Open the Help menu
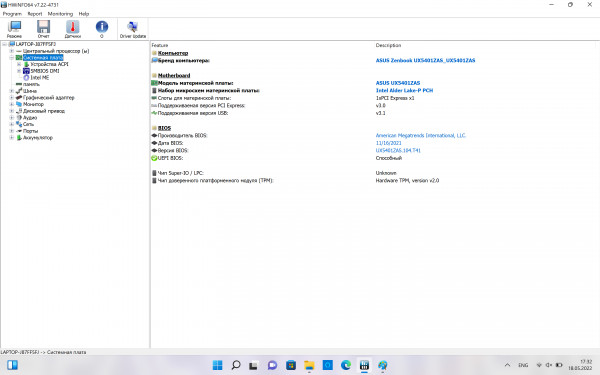 coord(84,14)
